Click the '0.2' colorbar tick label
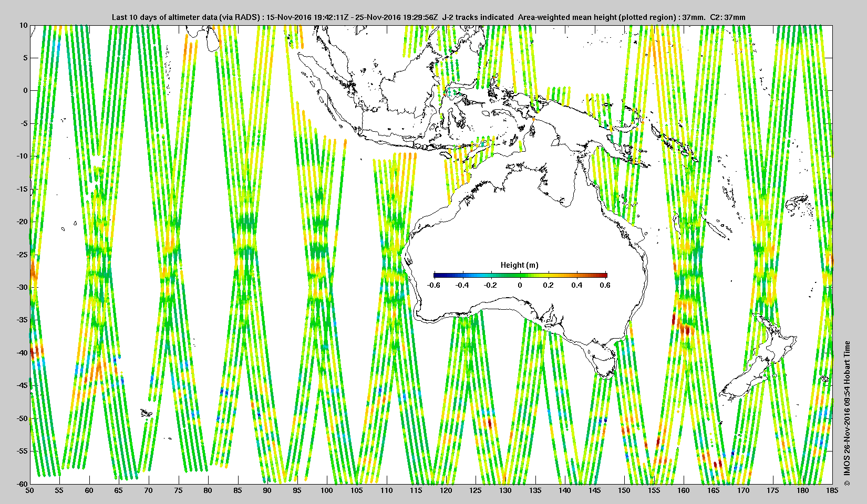867x504 pixels. tap(549, 285)
